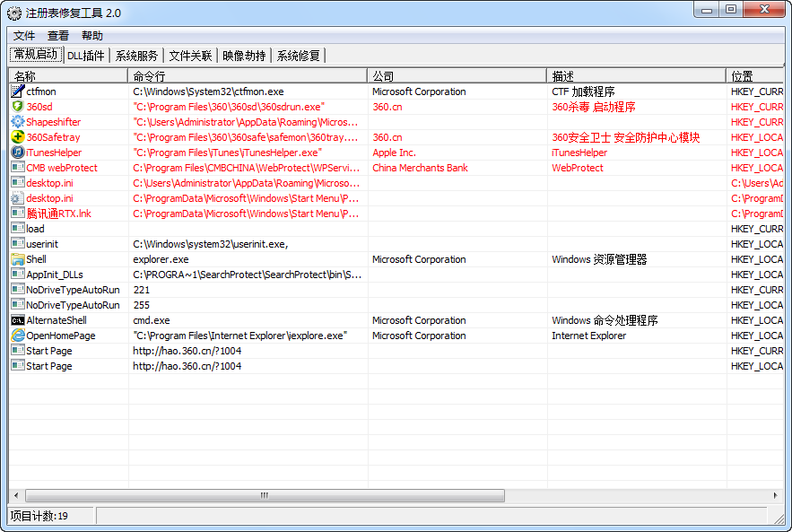Select the OpenHomePage entry name
This screenshot has width=792, height=532.
coord(61,336)
